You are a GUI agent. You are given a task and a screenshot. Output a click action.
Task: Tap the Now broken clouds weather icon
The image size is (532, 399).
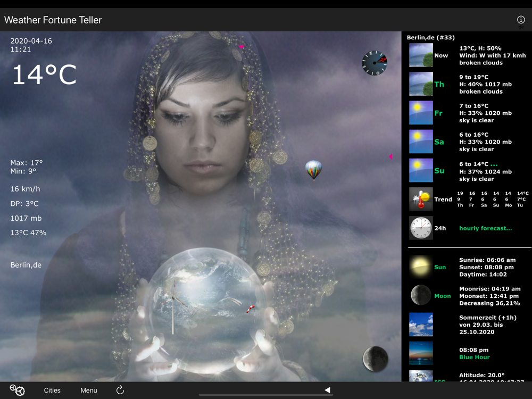point(421,55)
